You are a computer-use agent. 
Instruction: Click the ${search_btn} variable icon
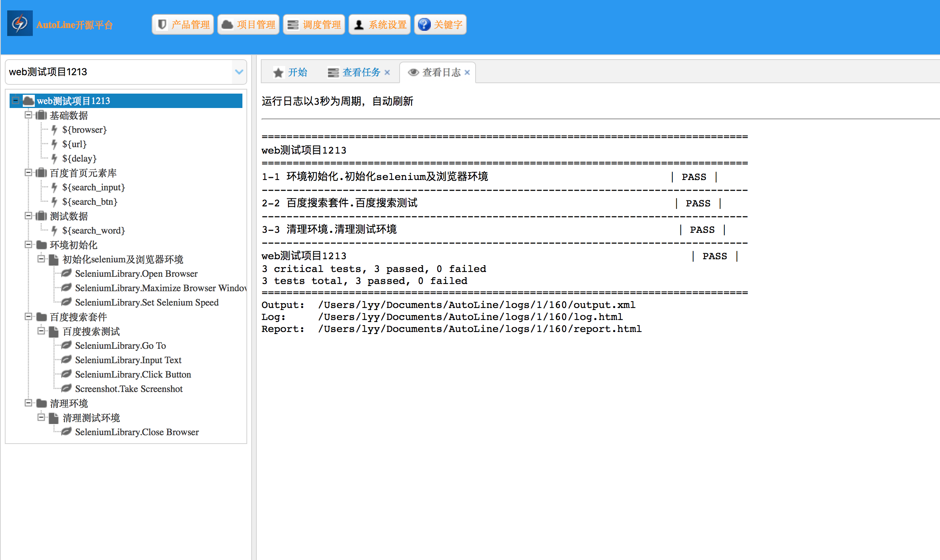click(x=54, y=202)
